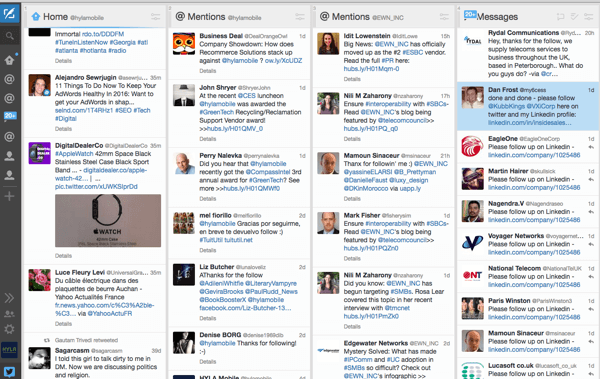Screen dimensions: 600x379
Task: Open Messages column options slider icon
Action: (589, 16)
